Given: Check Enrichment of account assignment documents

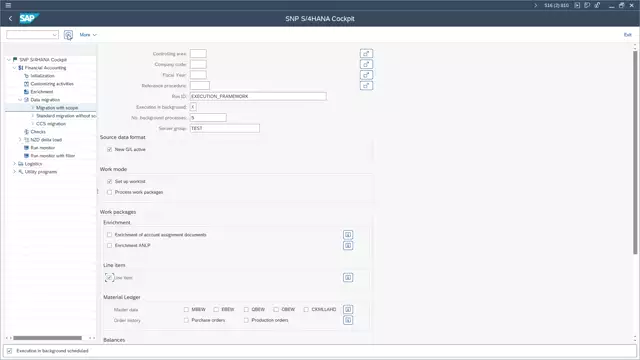Looking at the screenshot, I should 109,235.
